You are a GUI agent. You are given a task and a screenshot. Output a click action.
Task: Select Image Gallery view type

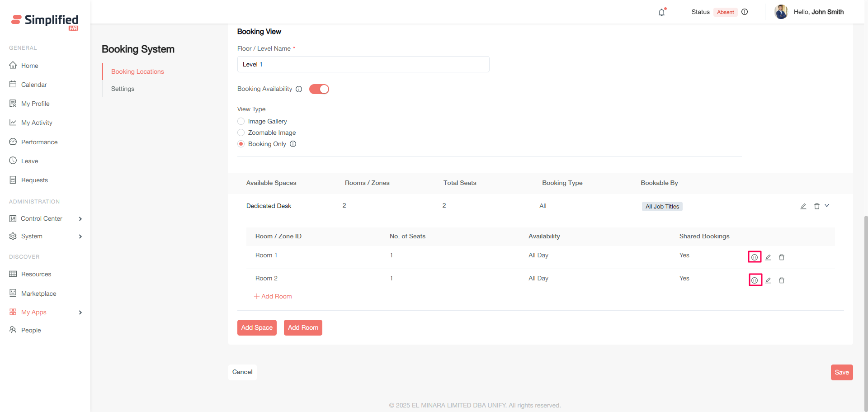241,121
